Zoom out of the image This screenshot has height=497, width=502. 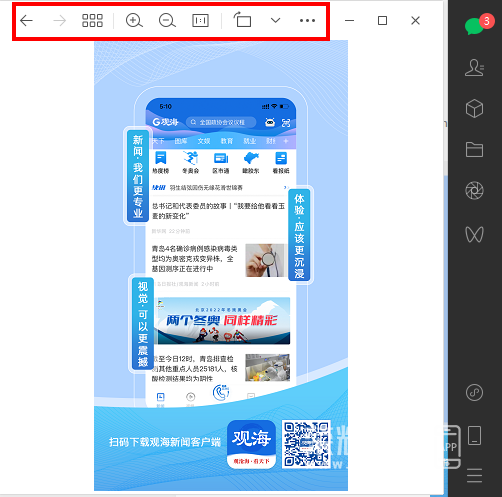(x=167, y=21)
